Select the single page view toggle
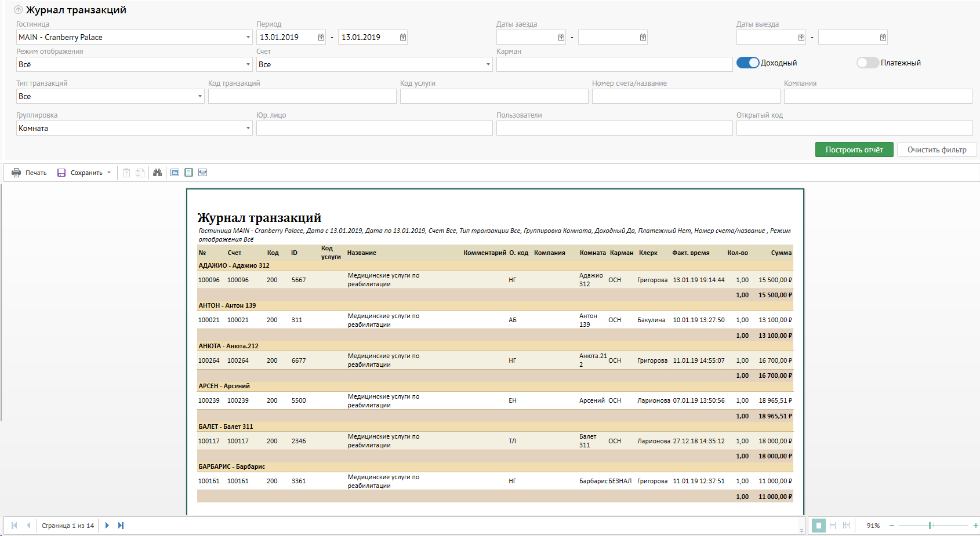 [x=818, y=526]
